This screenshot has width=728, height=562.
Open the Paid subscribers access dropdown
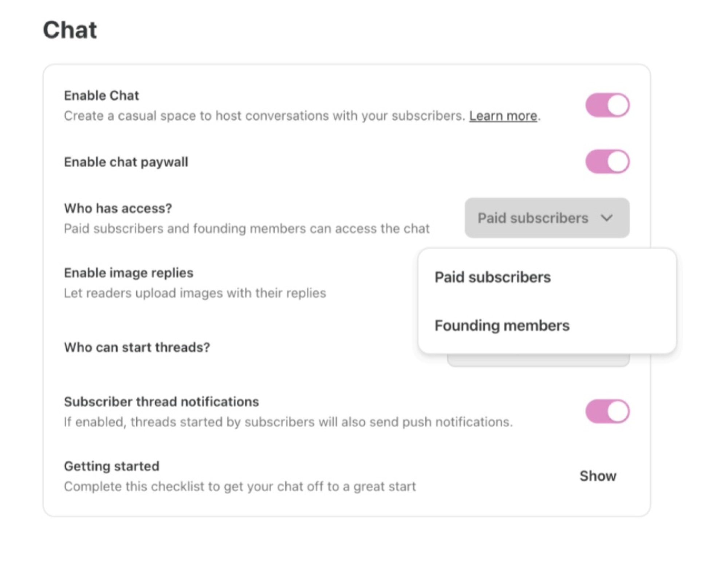tap(546, 218)
